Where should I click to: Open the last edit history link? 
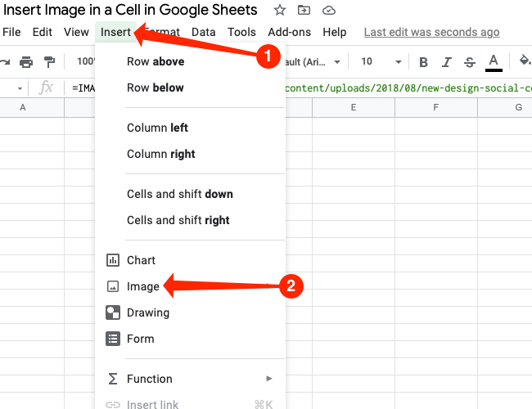pyautogui.click(x=431, y=32)
